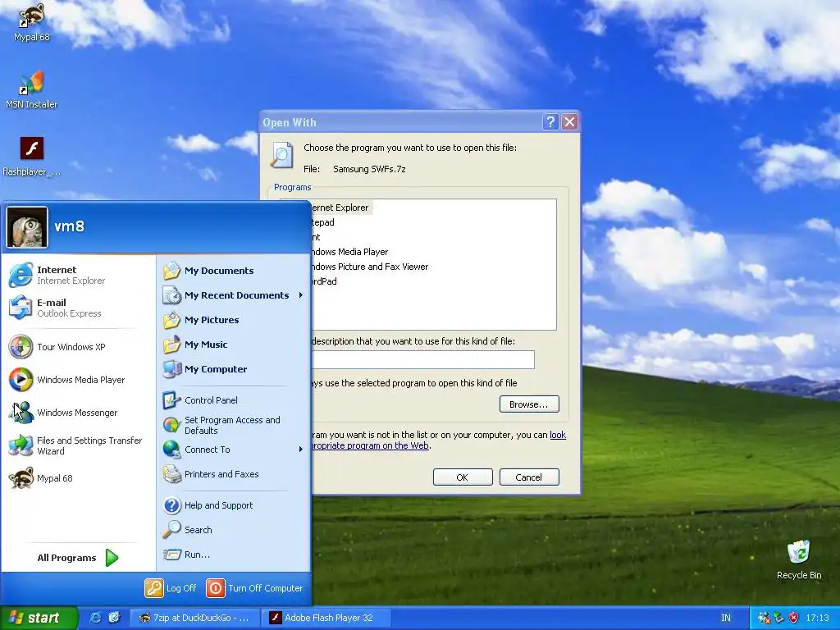The width and height of the screenshot is (840, 630).
Task: Open E-mail Outlook Express entry
Action: tap(78, 308)
